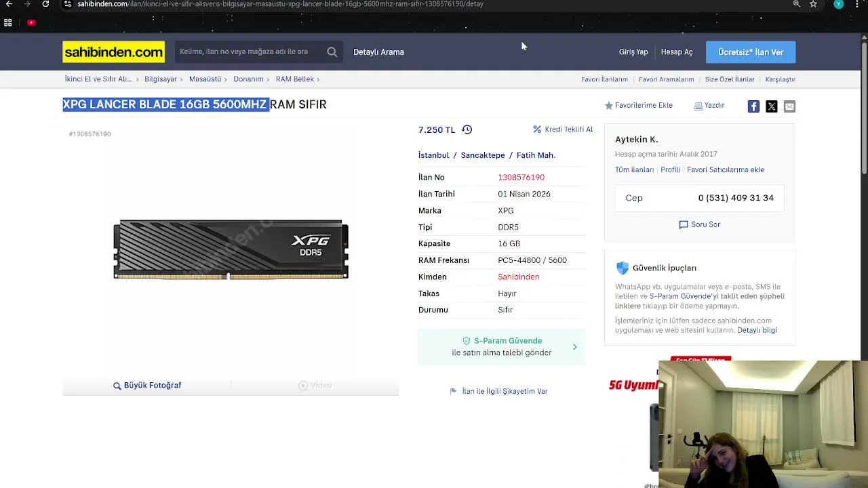This screenshot has width=868, height=488.
Task: Click Favori Satıcılarıma ekle link
Action: click(x=726, y=170)
